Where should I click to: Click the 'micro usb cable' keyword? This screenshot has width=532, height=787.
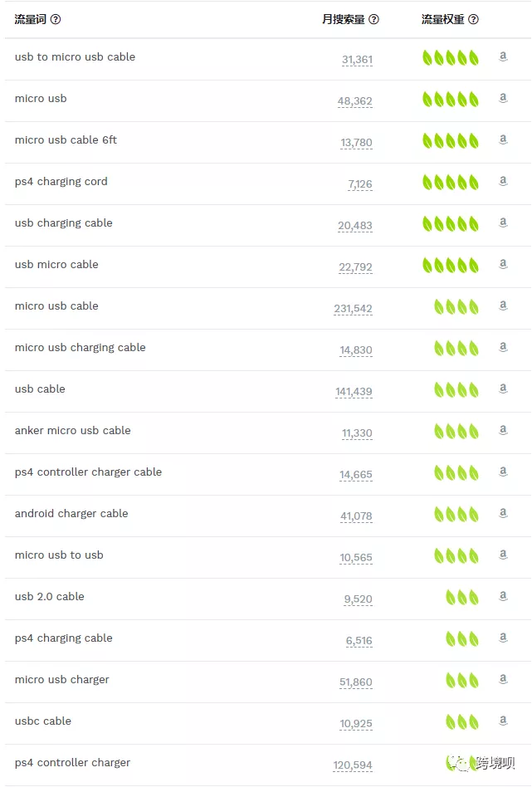tap(56, 306)
